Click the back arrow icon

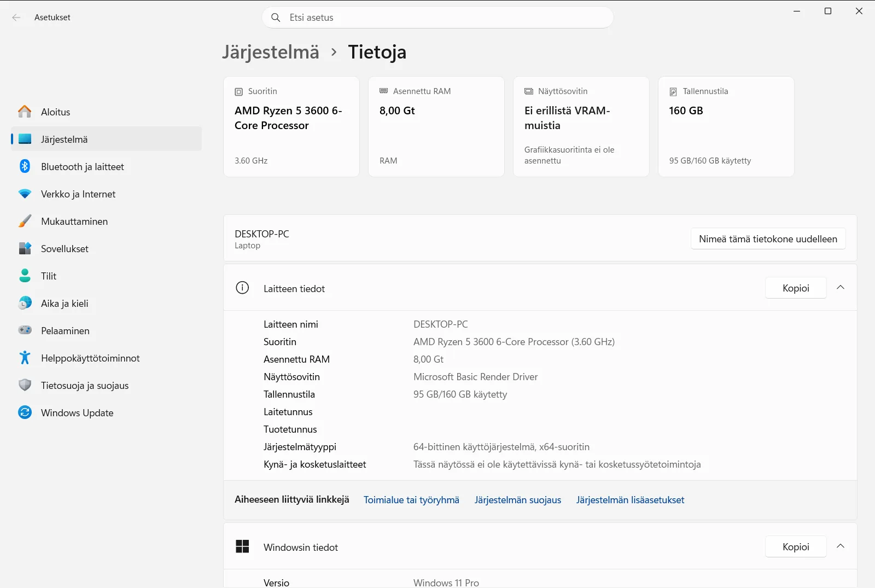pyautogui.click(x=16, y=18)
